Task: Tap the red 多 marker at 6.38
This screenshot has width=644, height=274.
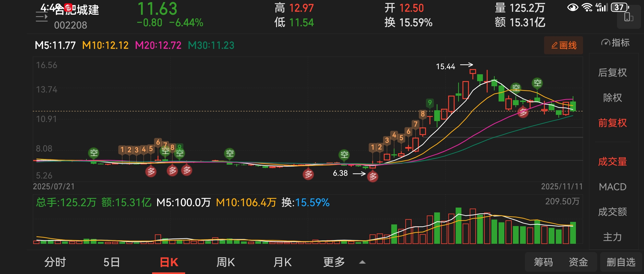Action: tap(373, 177)
